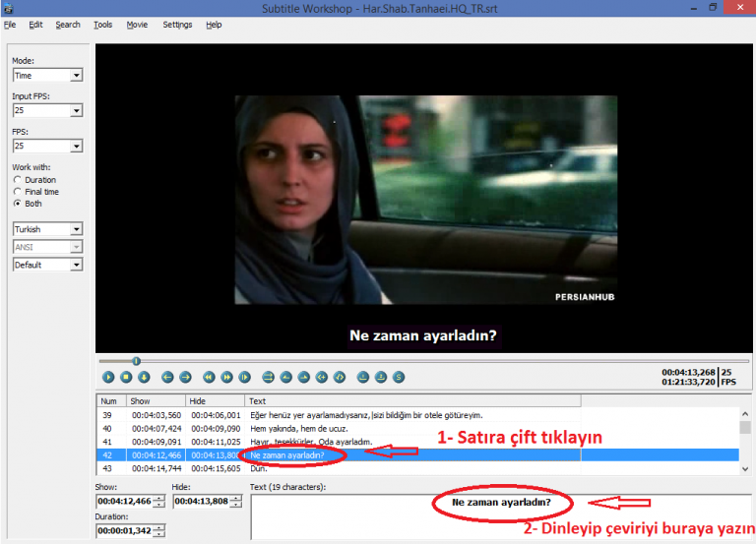Click the Play button in the video controls
756x544 pixels.
click(108, 378)
